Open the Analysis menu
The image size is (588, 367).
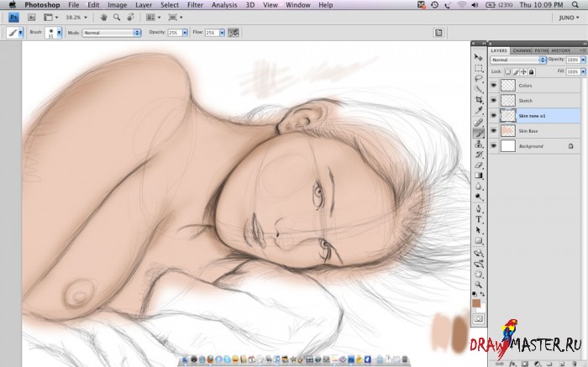(x=224, y=5)
